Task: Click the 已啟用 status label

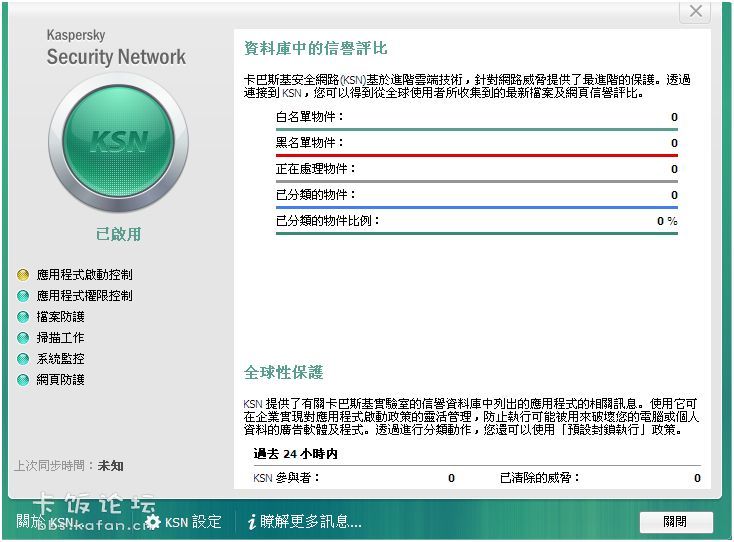Action: coord(118,234)
